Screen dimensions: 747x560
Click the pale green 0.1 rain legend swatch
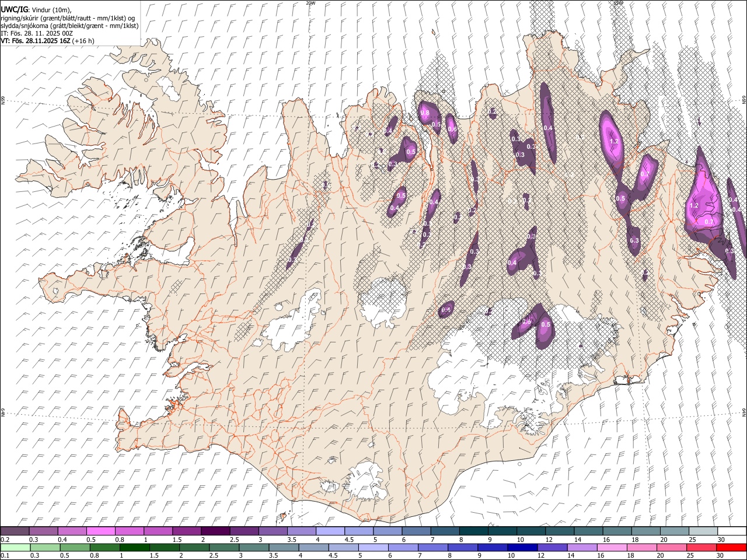click(15, 547)
